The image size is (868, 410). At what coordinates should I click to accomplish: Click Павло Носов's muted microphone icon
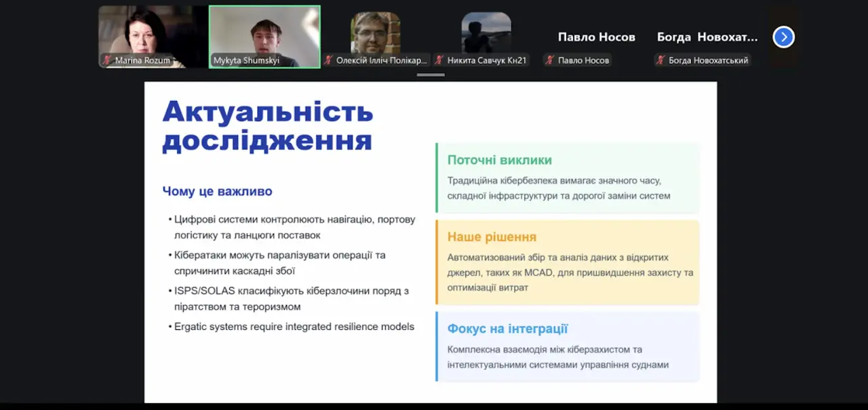(551, 60)
